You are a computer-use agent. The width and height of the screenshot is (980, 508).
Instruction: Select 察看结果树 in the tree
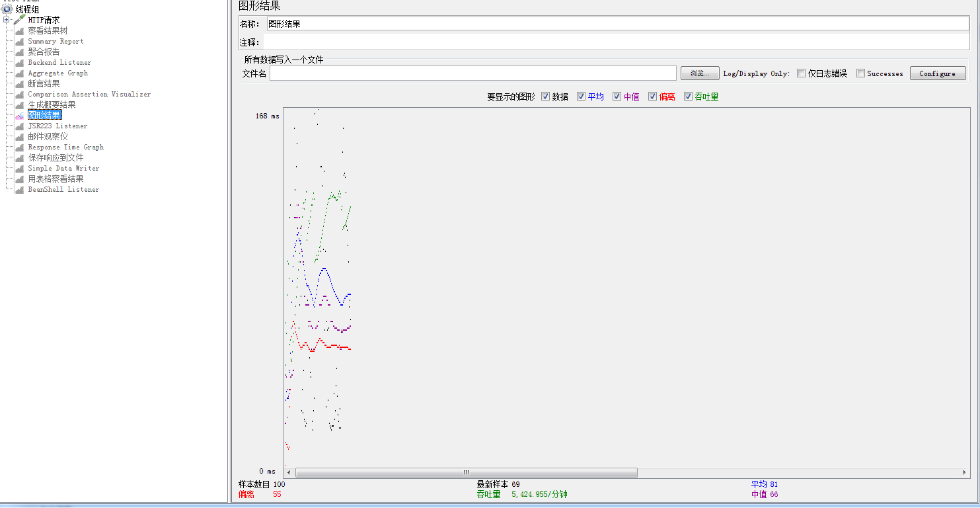click(48, 31)
